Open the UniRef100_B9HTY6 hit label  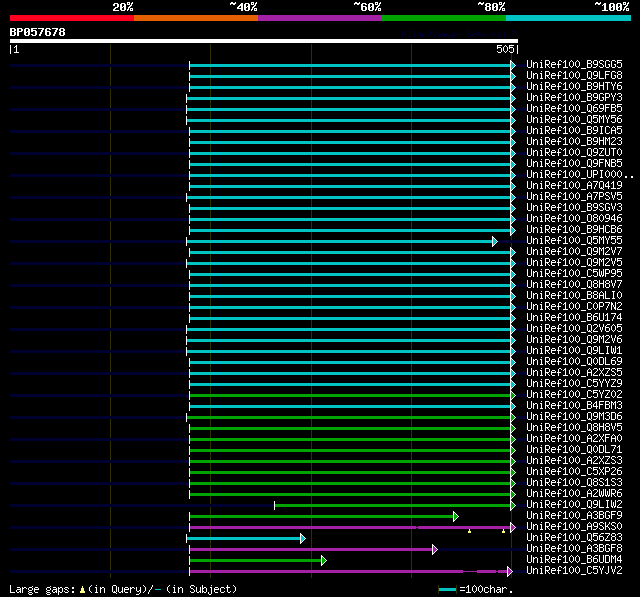pos(574,87)
